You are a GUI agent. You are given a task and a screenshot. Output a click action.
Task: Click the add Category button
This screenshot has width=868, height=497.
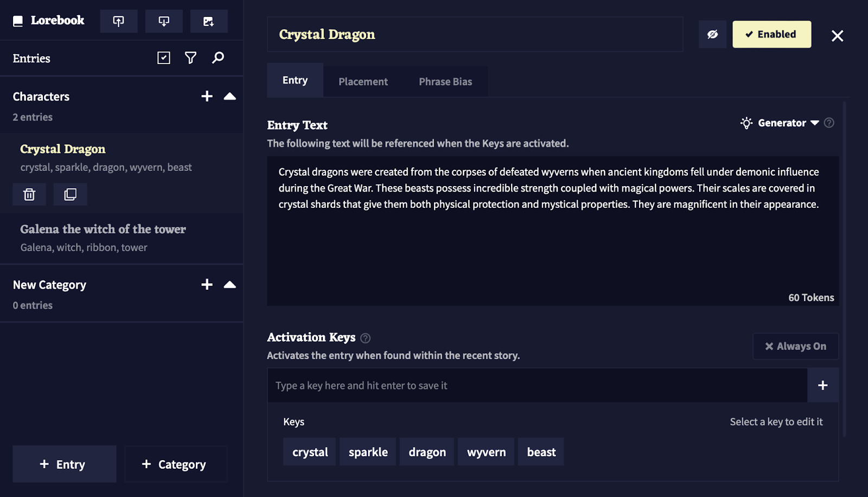(x=176, y=464)
